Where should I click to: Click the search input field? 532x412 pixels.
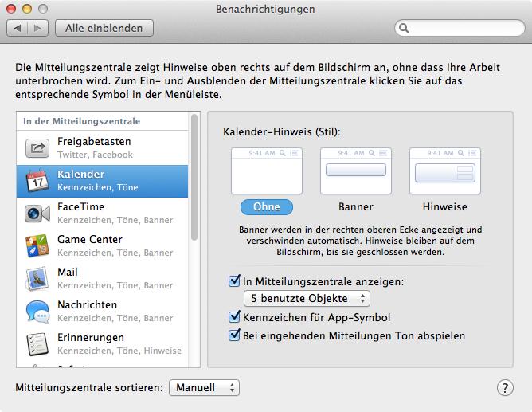point(460,28)
